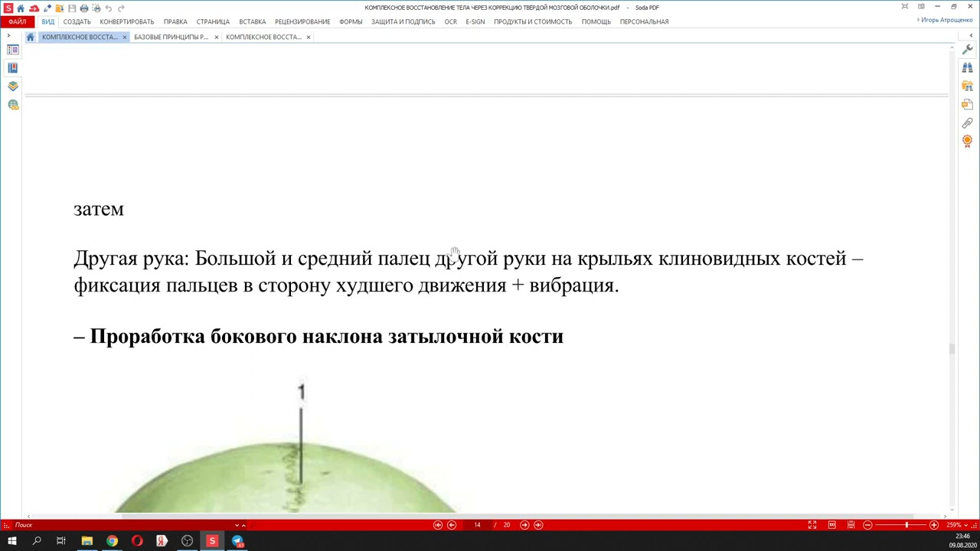Close the БАЗОВЫЕ ПРИНЦИПЫ document tab
Viewport: 980px width, 551px height.
coord(217,37)
